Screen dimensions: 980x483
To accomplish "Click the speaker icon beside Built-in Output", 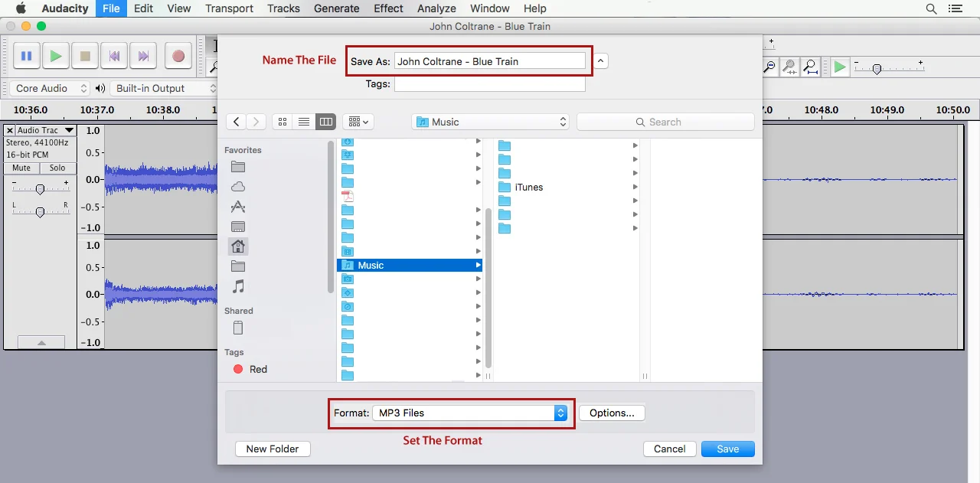I will coord(100,88).
